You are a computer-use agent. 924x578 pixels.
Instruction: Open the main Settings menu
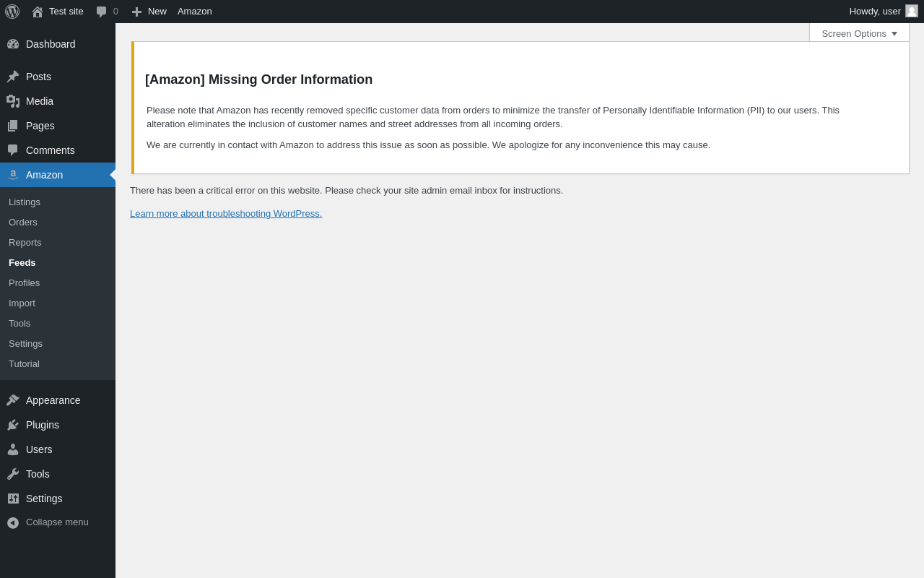click(x=58, y=499)
